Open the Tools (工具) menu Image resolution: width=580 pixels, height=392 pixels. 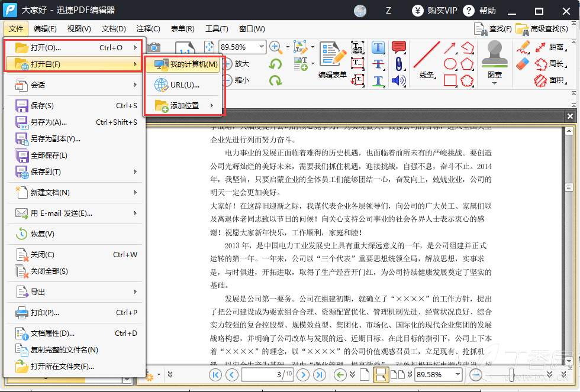(217, 29)
